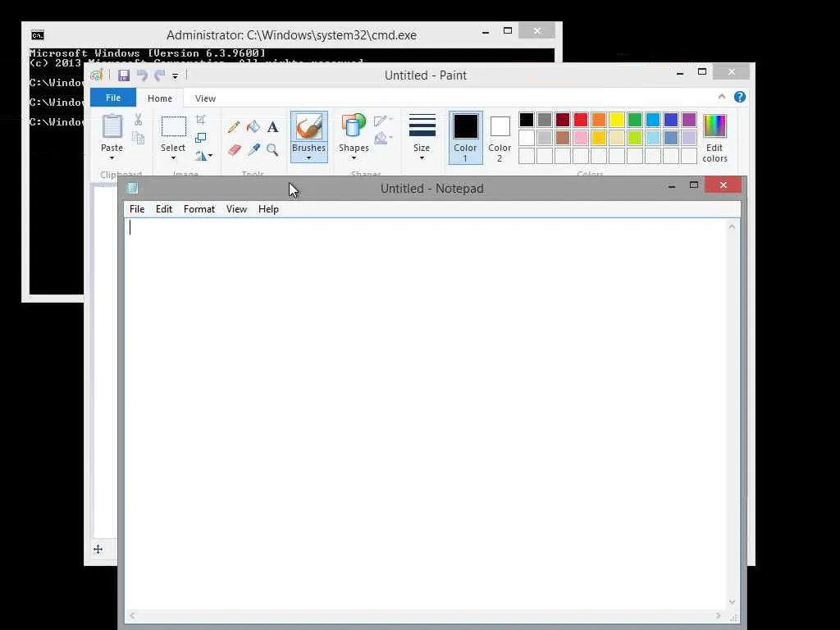Click the Notepad title bar icon
Screen dimensions: 840x630
coord(132,188)
